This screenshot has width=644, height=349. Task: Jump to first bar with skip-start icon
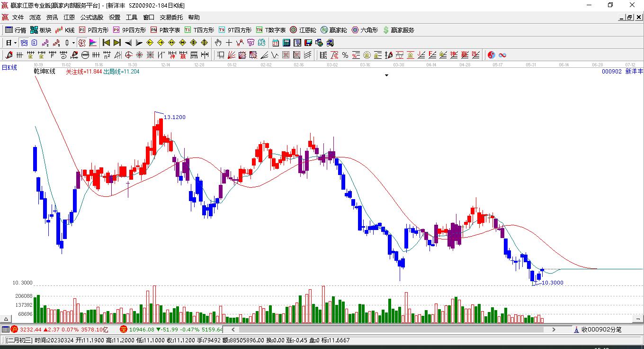pyautogui.click(x=106, y=43)
